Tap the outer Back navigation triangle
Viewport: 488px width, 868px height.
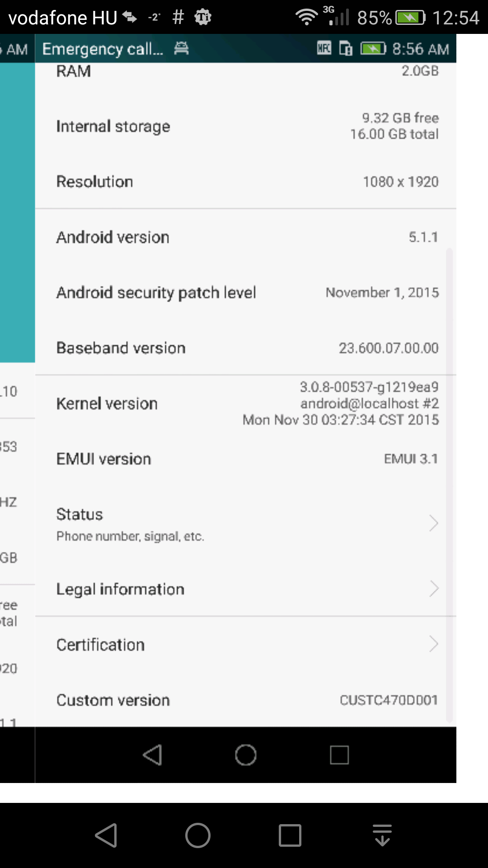[107, 835]
